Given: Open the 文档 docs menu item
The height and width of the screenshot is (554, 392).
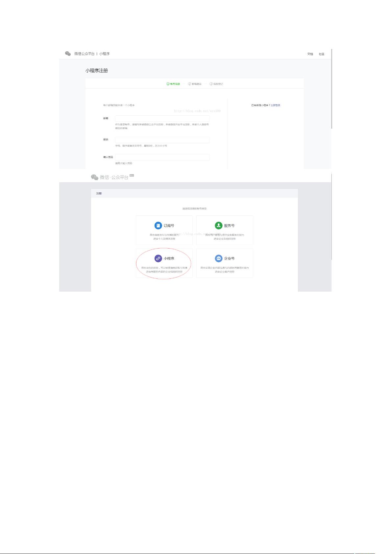Looking at the screenshot, I should [x=310, y=54].
